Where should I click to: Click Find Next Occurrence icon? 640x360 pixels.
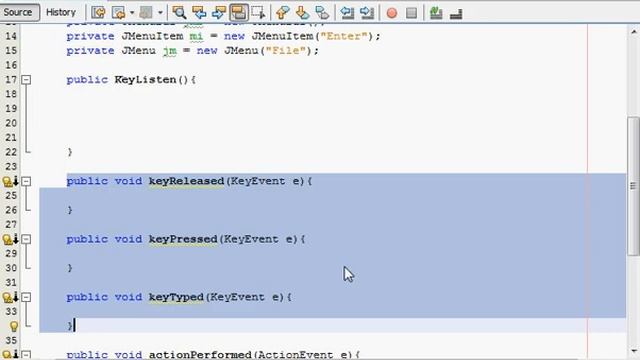tap(219, 13)
